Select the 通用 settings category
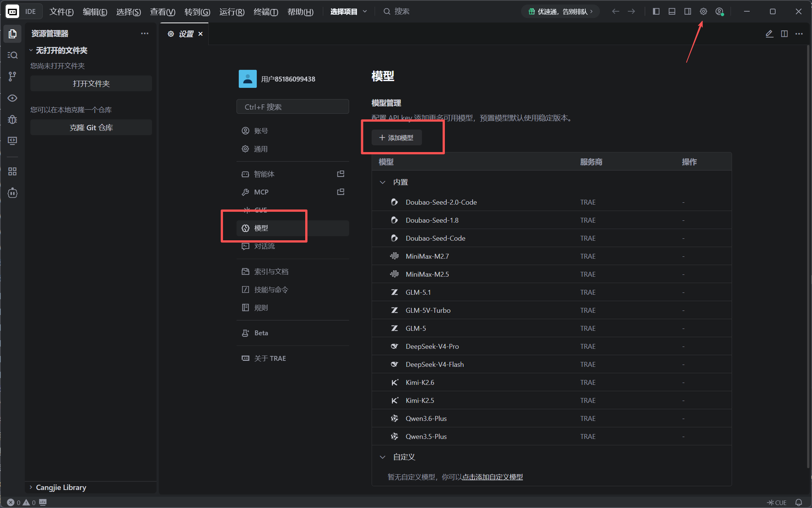This screenshot has height=508, width=812. coord(292,149)
